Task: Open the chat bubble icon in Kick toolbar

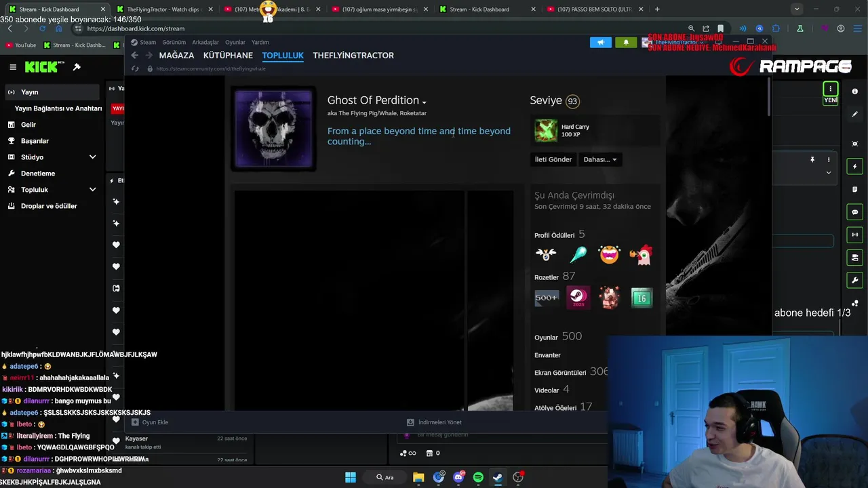Action: tap(854, 212)
